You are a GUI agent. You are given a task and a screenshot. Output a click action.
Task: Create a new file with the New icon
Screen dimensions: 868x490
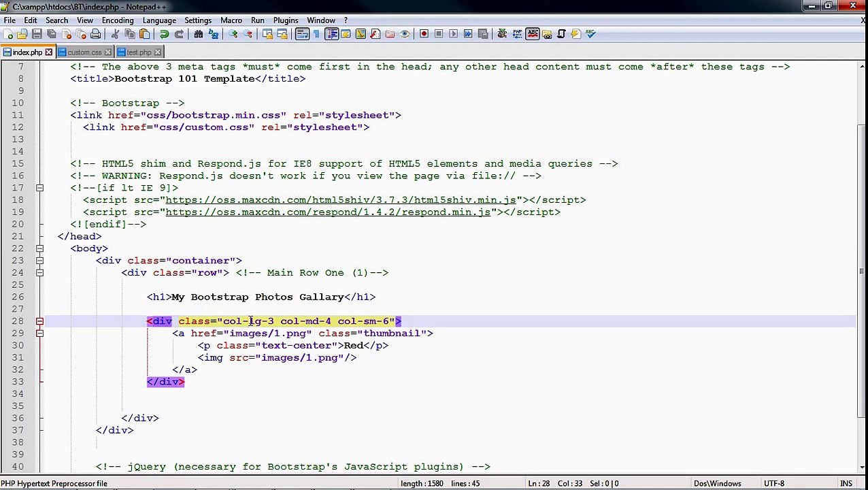[7, 34]
